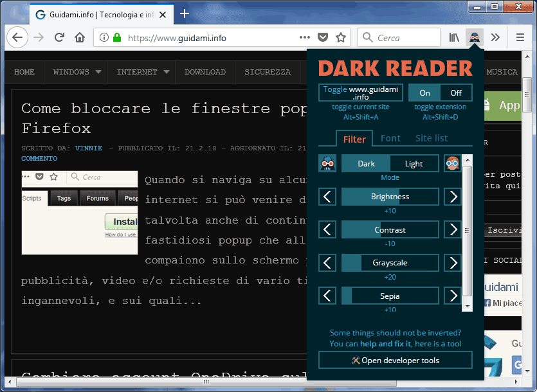Open the Firefox Library icon

click(x=453, y=37)
